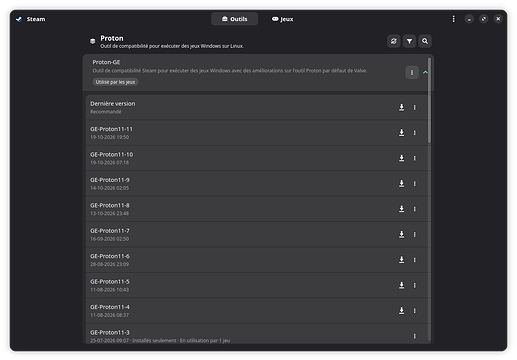Maximize the window
The height and width of the screenshot is (360, 517).
coord(484,19)
